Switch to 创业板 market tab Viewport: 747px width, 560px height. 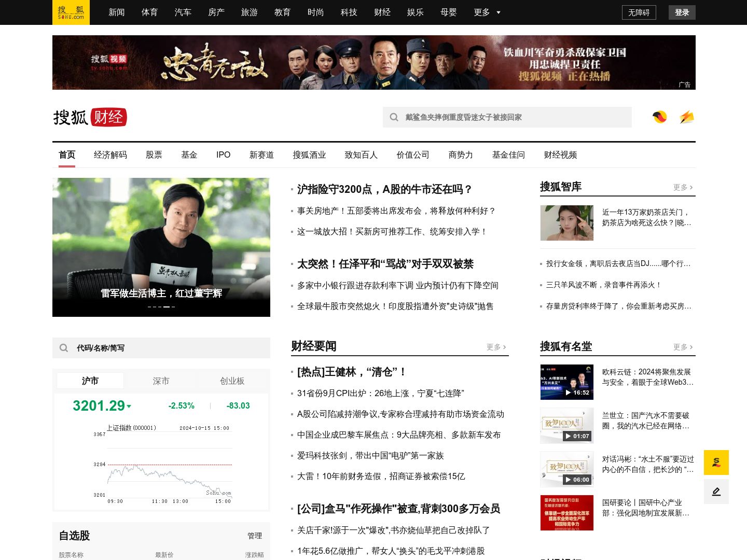point(232,381)
